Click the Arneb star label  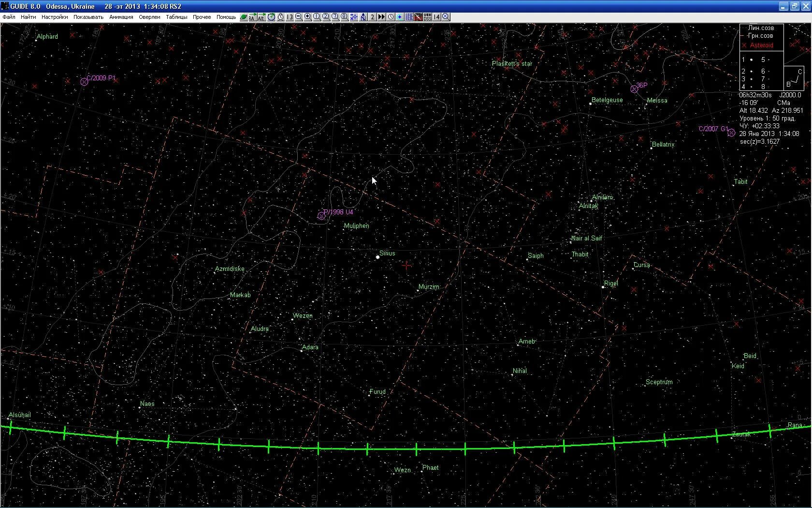point(527,342)
